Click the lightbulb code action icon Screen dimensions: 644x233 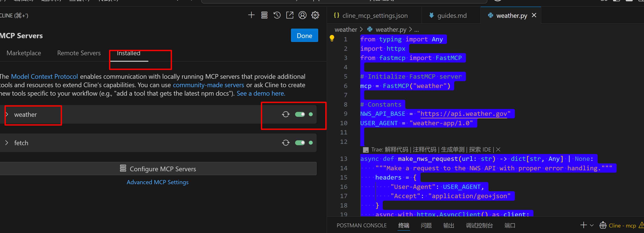tap(332, 38)
